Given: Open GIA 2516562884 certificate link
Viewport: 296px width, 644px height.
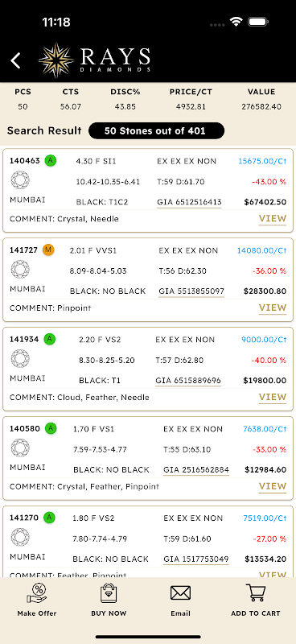Looking at the screenshot, I should tap(196, 470).
